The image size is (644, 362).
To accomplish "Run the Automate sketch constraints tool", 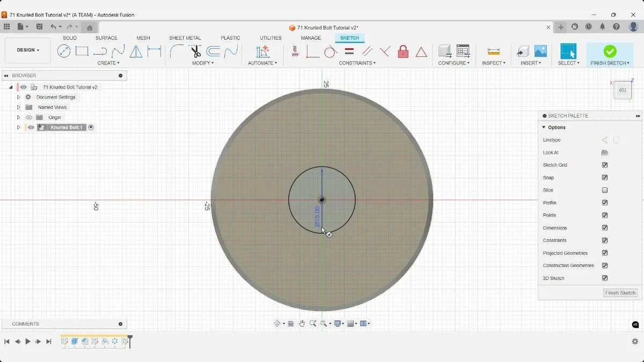I will [x=262, y=51].
